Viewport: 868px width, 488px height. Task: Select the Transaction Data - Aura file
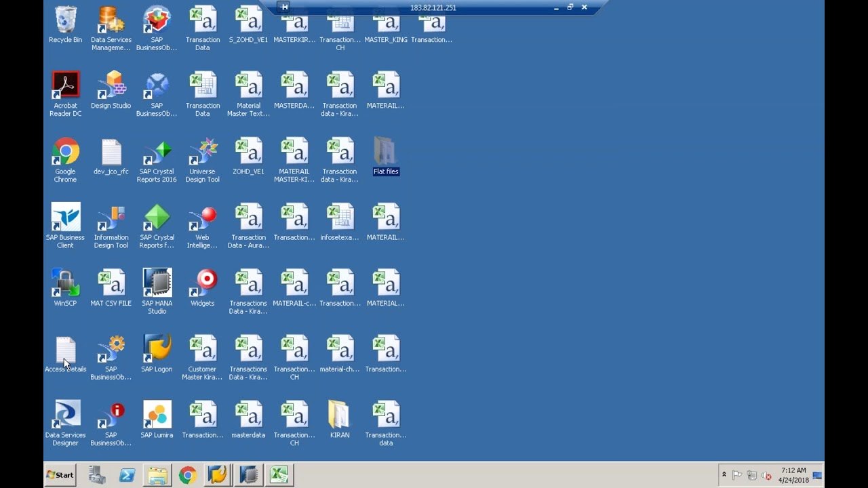coord(248,226)
